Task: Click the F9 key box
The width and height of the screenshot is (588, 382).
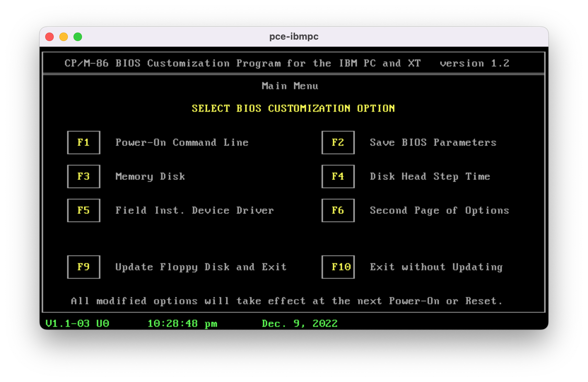Action: tap(84, 267)
